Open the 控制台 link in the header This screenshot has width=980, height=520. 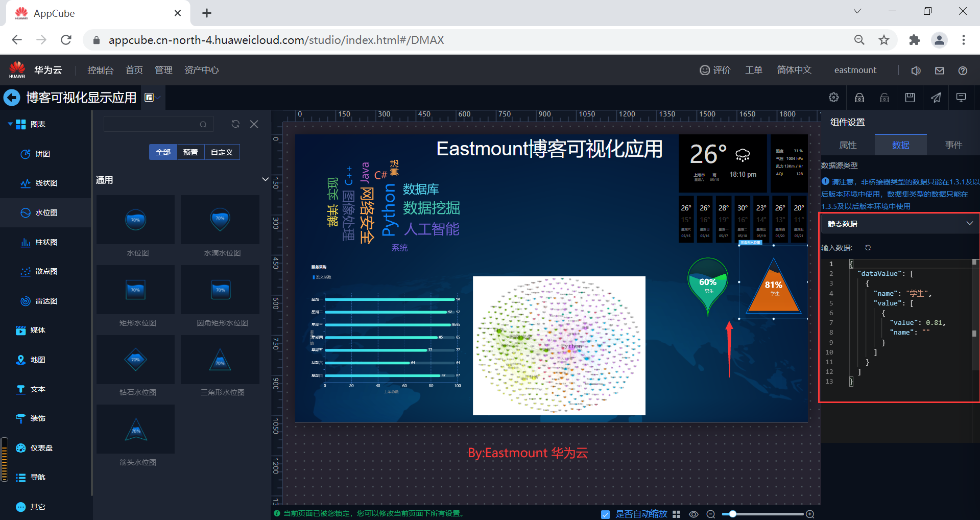[100, 70]
